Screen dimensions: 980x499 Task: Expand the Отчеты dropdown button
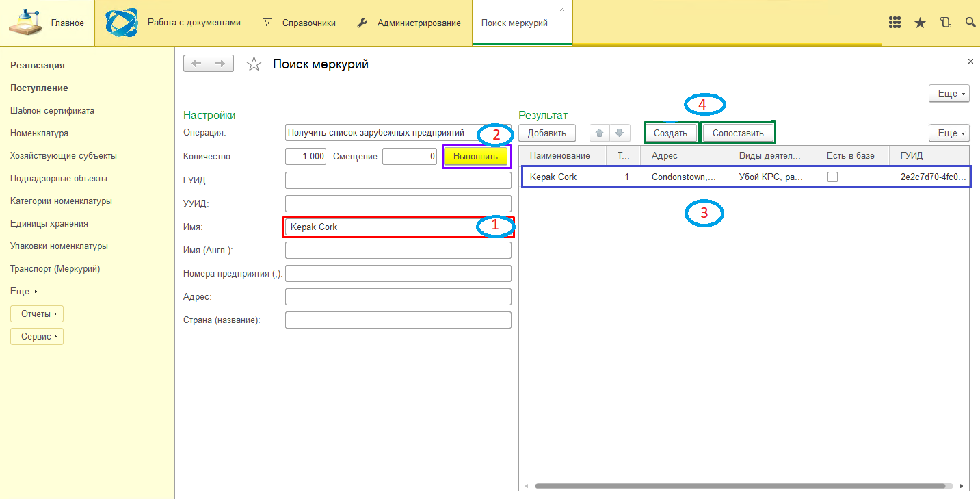(x=37, y=314)
